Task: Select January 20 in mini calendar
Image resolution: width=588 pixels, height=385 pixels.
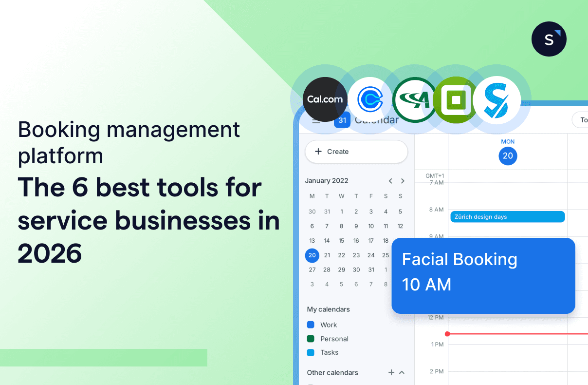Action: coord(312,255)
